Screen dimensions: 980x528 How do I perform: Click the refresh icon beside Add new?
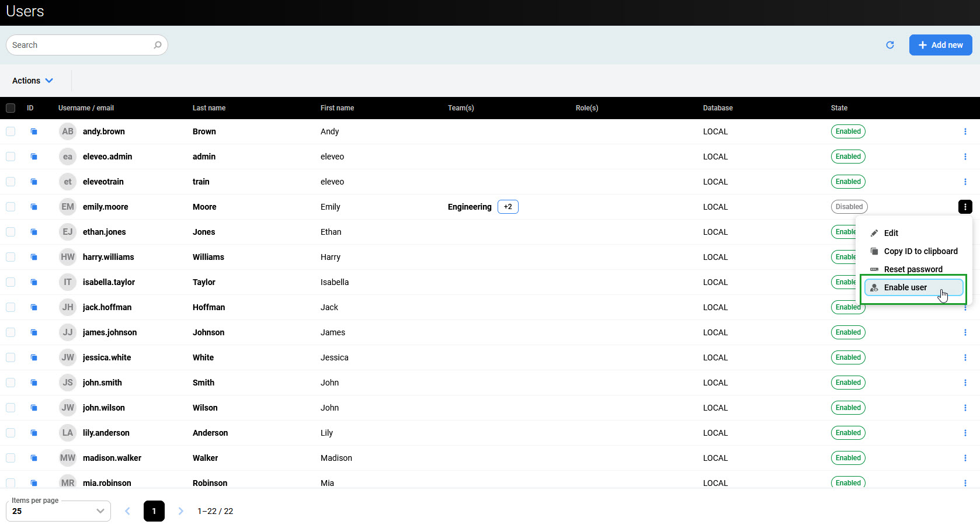[890, 45]
